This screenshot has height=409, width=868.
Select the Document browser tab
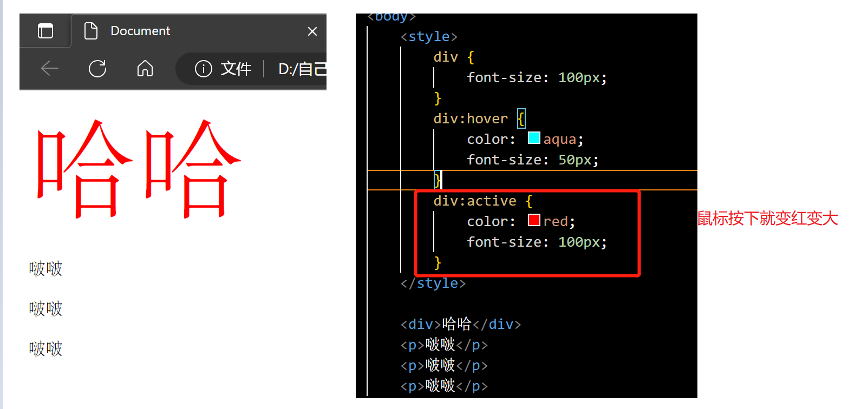pos(199,31)
